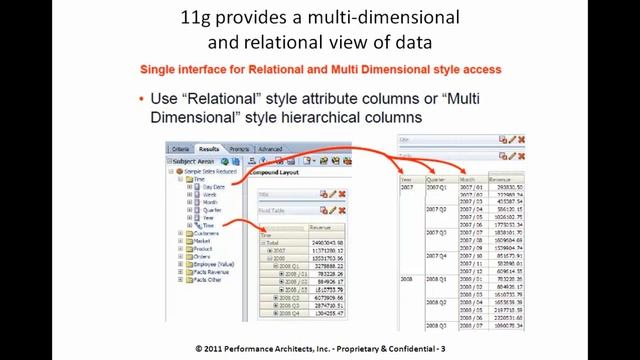640x360 pixels.
Task: Expand the 2008 Q3 row in pivot table
Action: (x=276, y=306)
